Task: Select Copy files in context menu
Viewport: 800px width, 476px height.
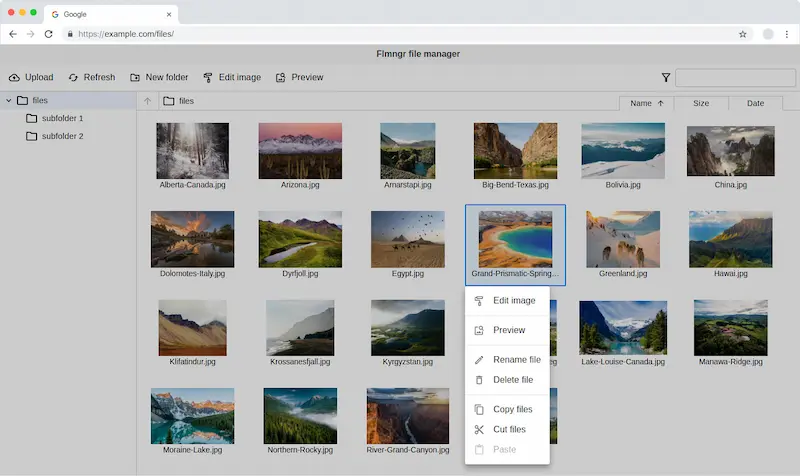Action: [508, 409]
